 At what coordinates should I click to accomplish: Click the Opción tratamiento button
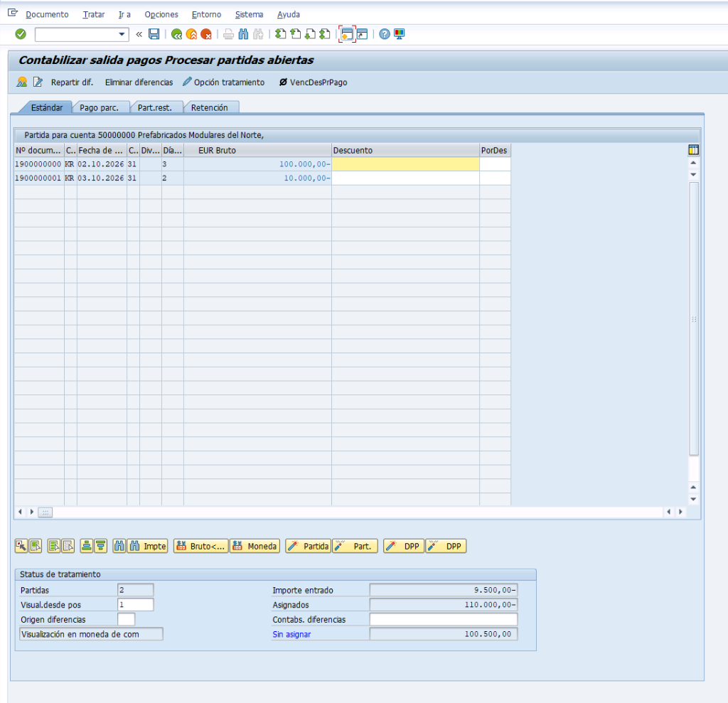224,82
